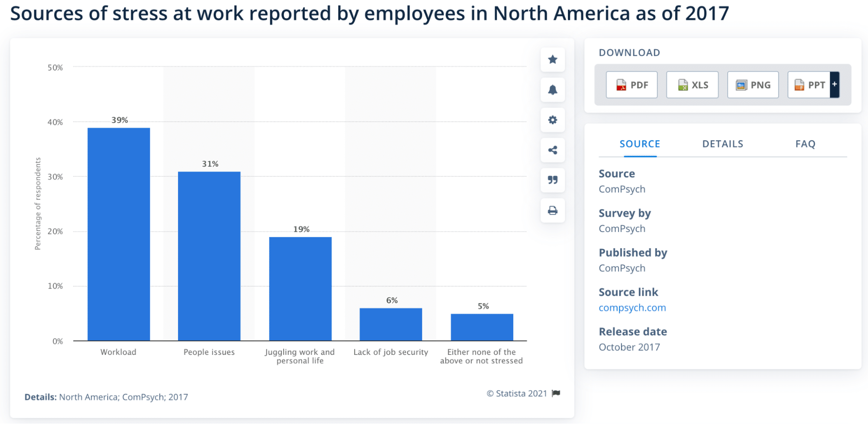The height and width of the screenshot is (424, 868).
Task: Select the SOURCE tab
Action: click(640, 144)
